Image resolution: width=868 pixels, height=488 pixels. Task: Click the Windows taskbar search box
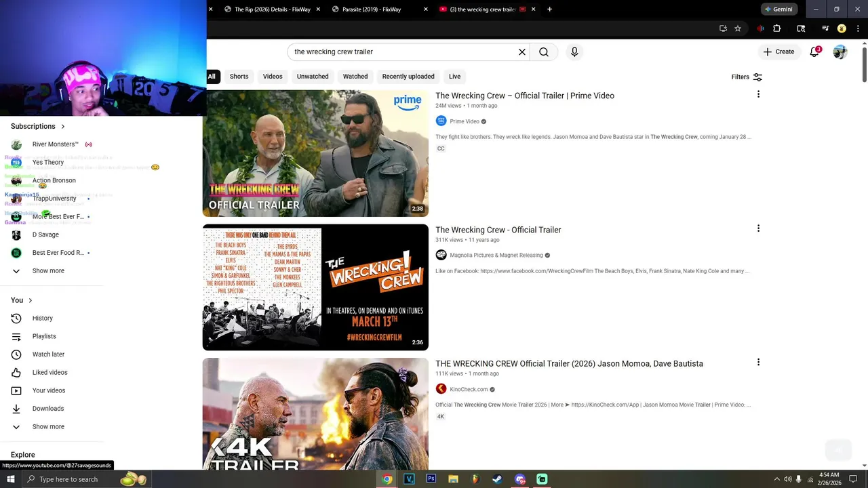tap(86, 479)
